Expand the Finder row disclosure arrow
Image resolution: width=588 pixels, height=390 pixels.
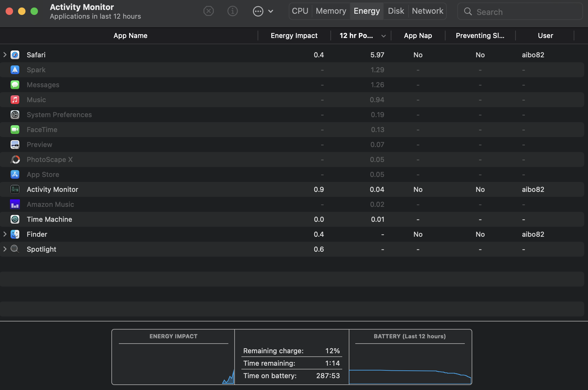tap(5, 234)
